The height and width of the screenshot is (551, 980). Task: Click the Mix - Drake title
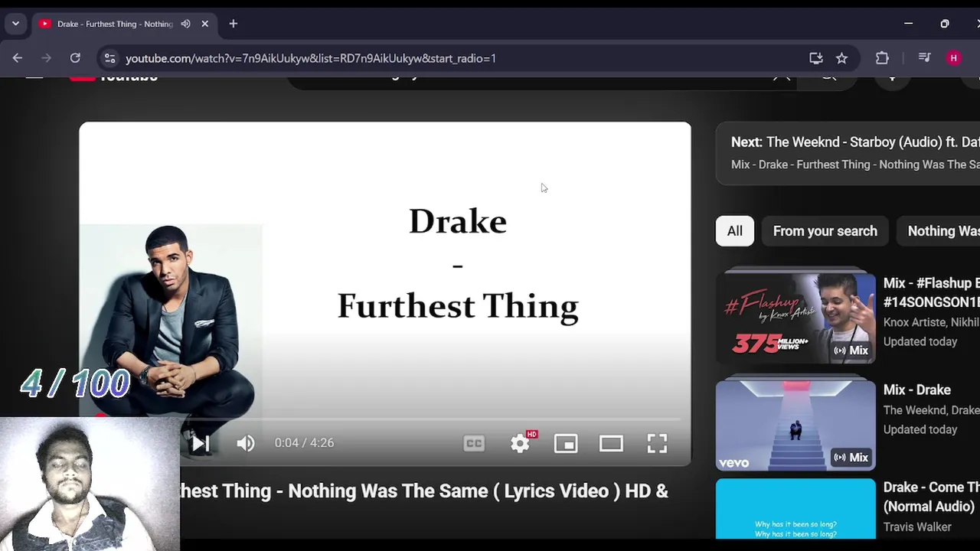(917, 390)
